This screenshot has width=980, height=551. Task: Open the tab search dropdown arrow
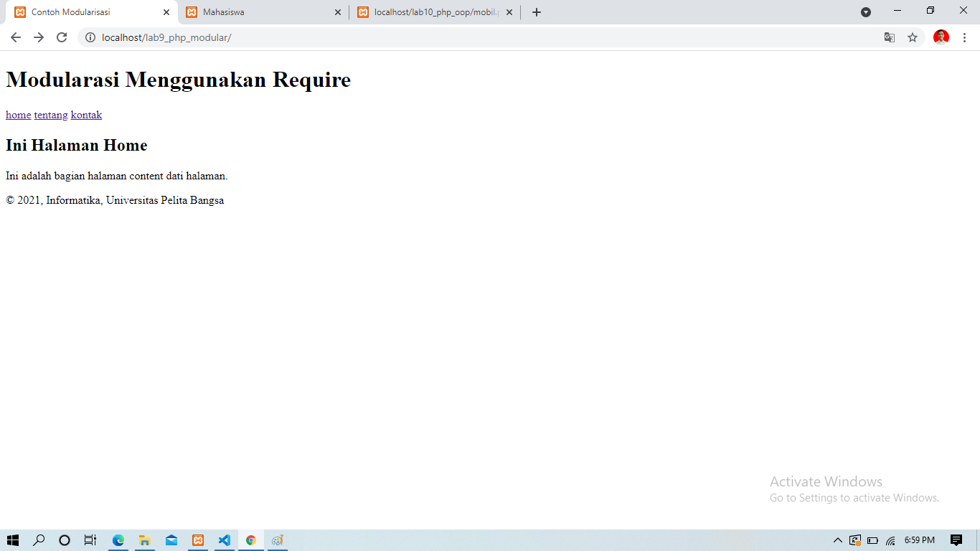[866, 12]
